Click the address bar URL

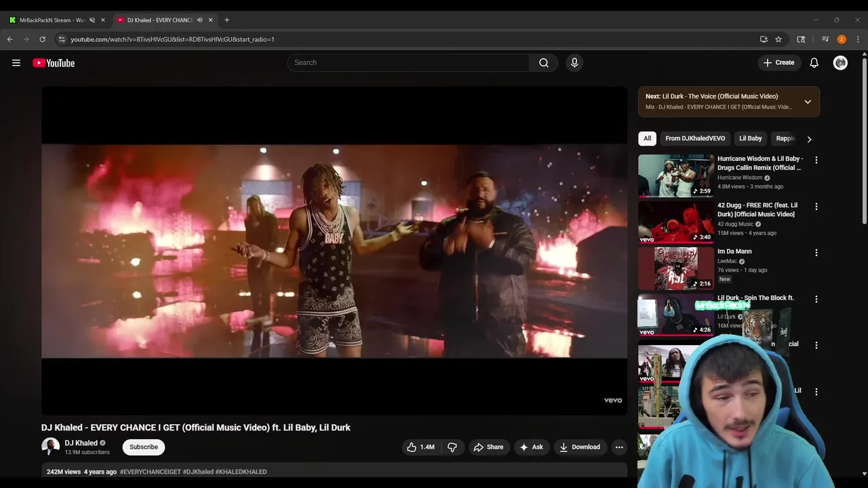[x=172, y=39]
